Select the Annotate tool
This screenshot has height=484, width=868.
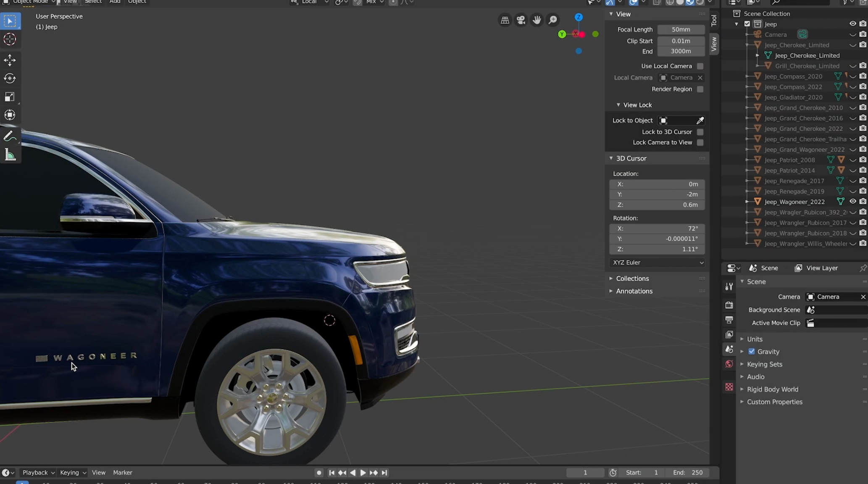click(x=10, y=136)
